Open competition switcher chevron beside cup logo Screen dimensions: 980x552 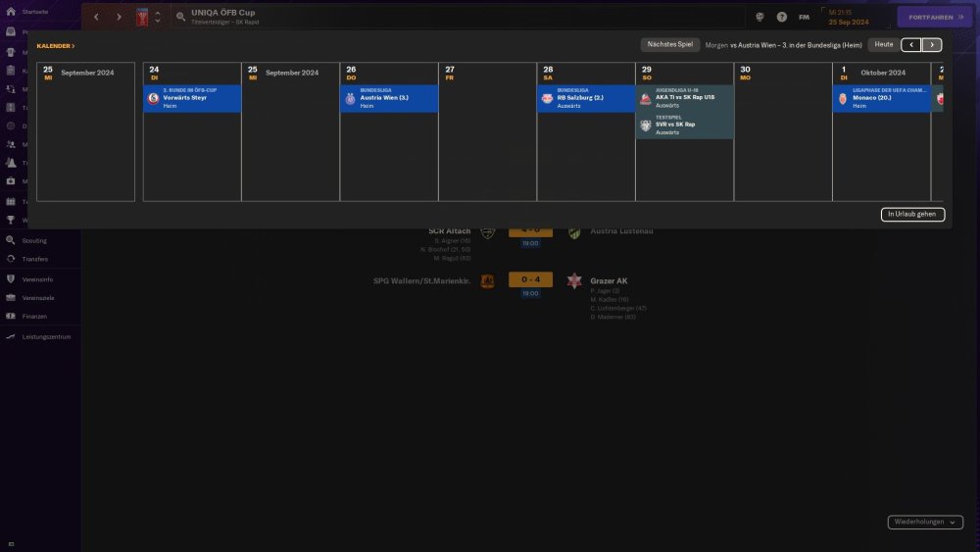tap(158, 17)
